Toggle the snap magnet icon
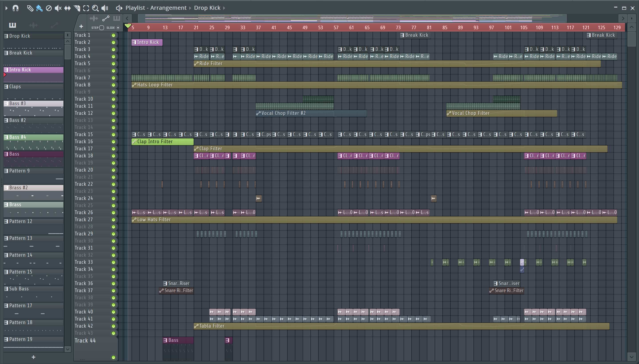The width and height of the screenshot is (639, 364). (x=16, y=8)
